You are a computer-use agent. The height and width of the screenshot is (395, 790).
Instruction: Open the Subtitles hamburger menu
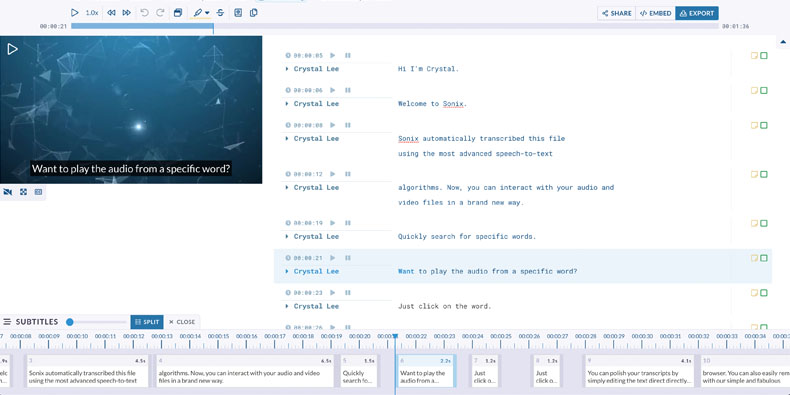[7, 321]
